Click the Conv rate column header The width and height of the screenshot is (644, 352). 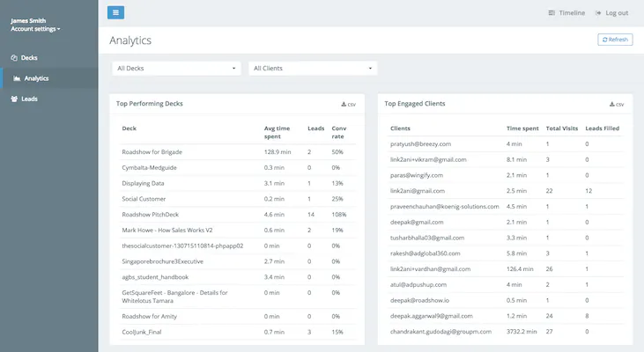pyautogui.click(x=339, y=132)
